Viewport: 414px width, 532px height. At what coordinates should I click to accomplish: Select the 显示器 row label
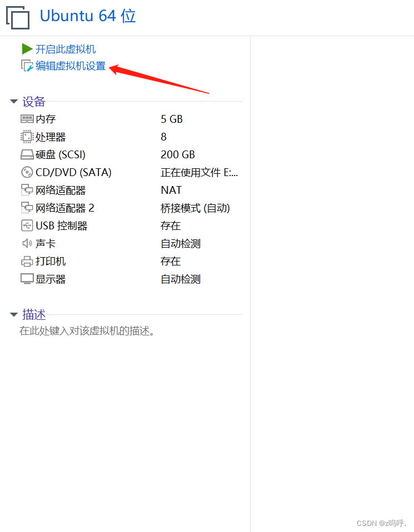(51, 279)
